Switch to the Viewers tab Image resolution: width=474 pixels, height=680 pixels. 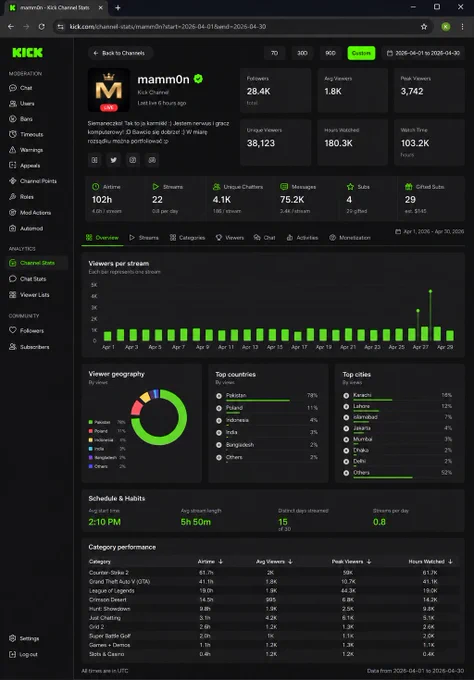(x=230, y=238)
